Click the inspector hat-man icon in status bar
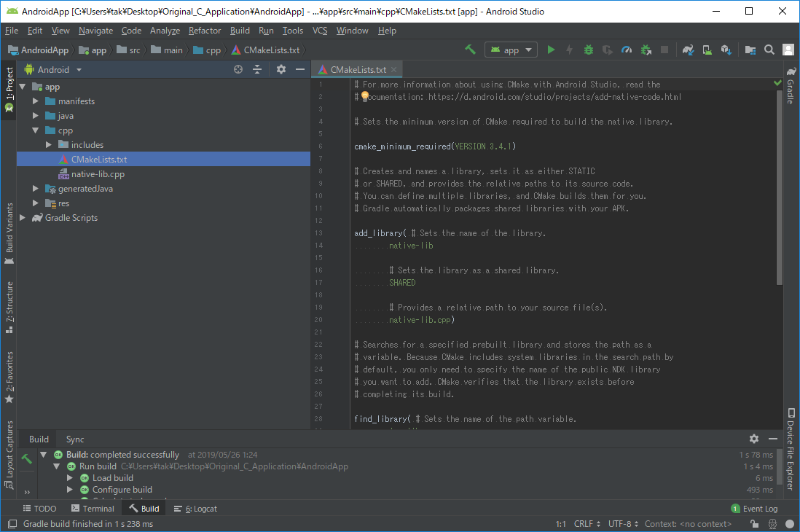The width and height of the screenshot is (800, 532). point(772,524)
